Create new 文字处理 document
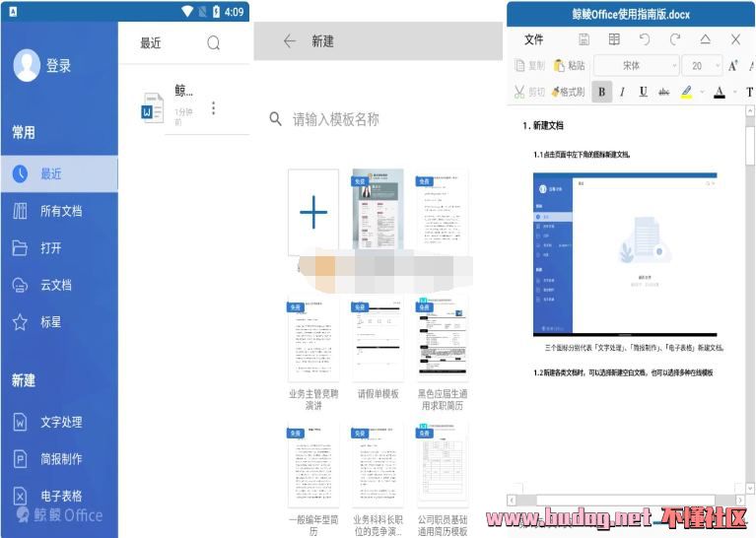The image size is (756, 538). click(61, 422)
